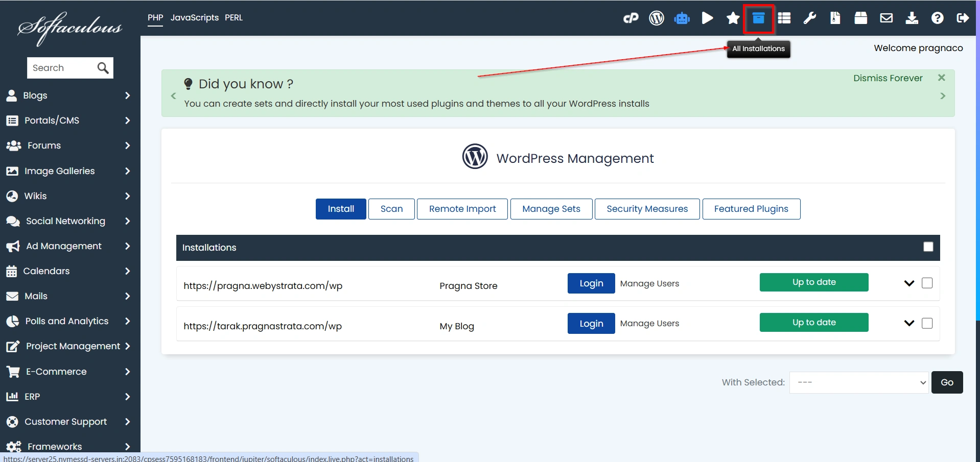The width and height of the screenshot is (980, 462).
Task: Click the search magnifier icon
Action: 103,68
